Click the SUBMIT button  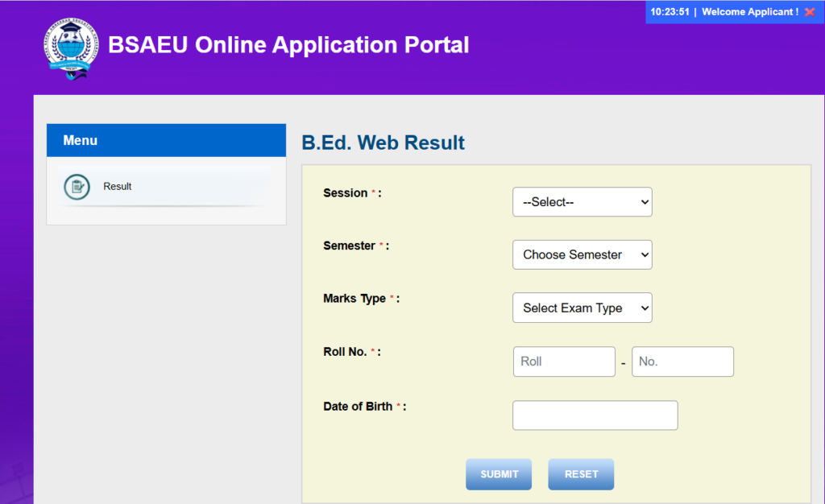point(498,474)
